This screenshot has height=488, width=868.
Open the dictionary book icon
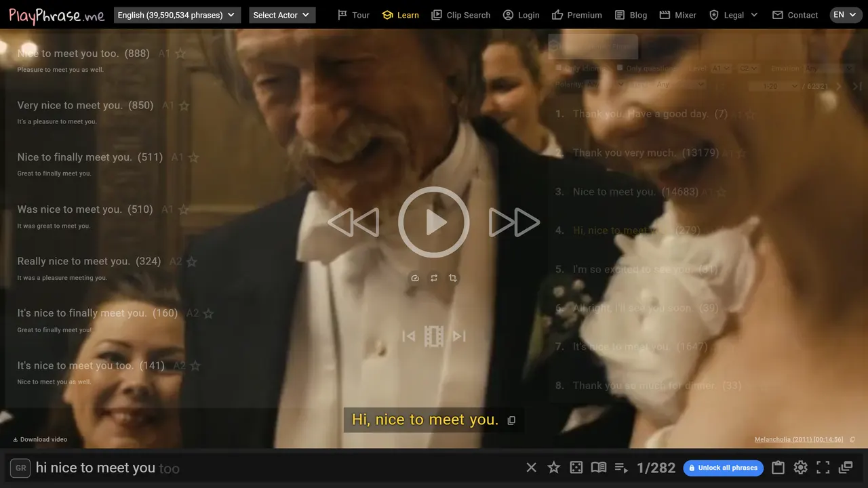598,468
